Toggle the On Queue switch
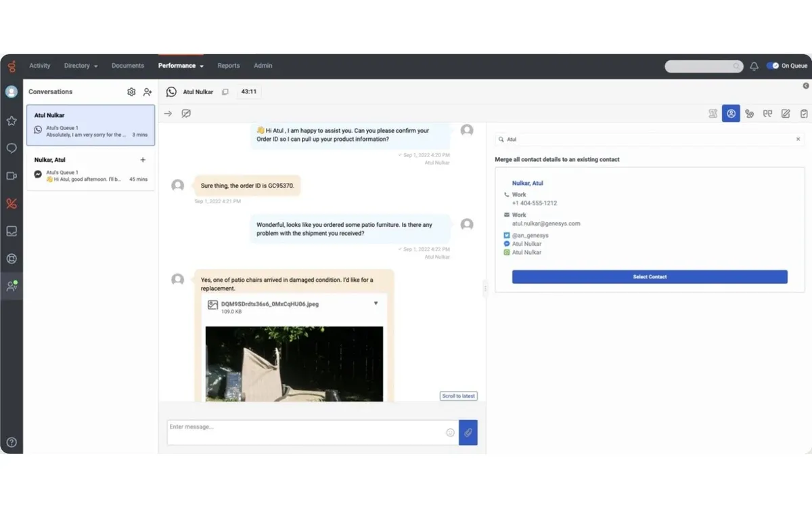The width and height of the screenshot is (812, 508). click(x=773, y=66)
